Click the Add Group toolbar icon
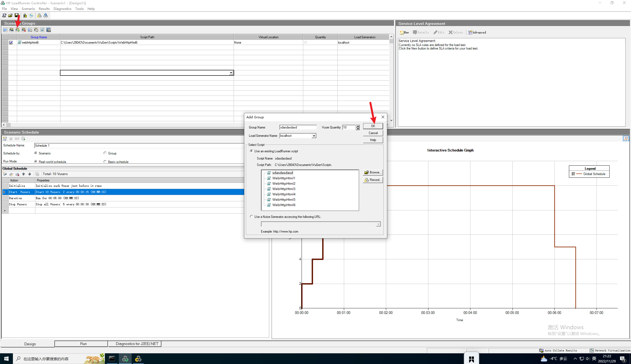631x364 pixels. [x=17, y=30]
